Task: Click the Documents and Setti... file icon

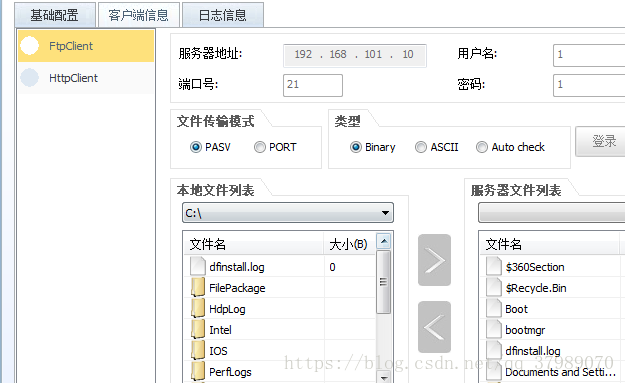Action: [x=493, y=372]
